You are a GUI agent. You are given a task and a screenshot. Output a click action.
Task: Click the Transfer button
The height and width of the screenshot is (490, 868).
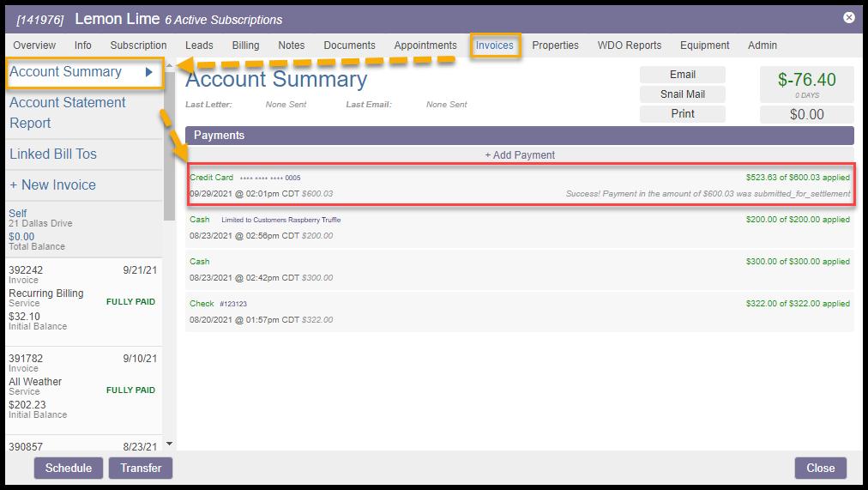click(x=141, y=468)
